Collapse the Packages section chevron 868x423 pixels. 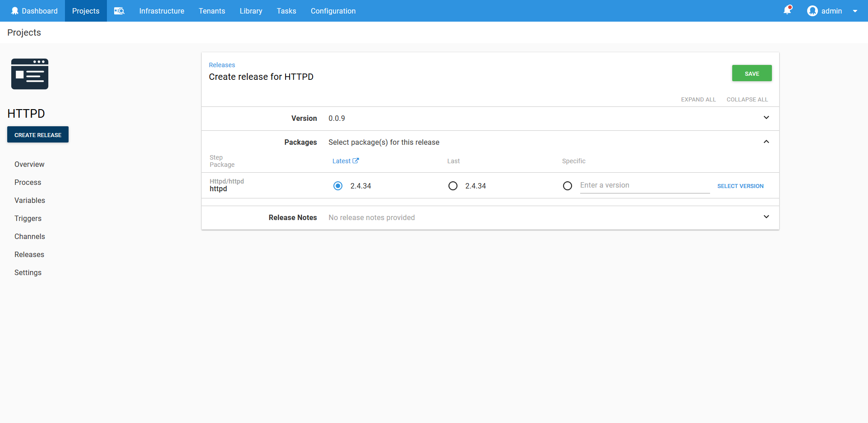pyautogui.click(x=766, y=142)
